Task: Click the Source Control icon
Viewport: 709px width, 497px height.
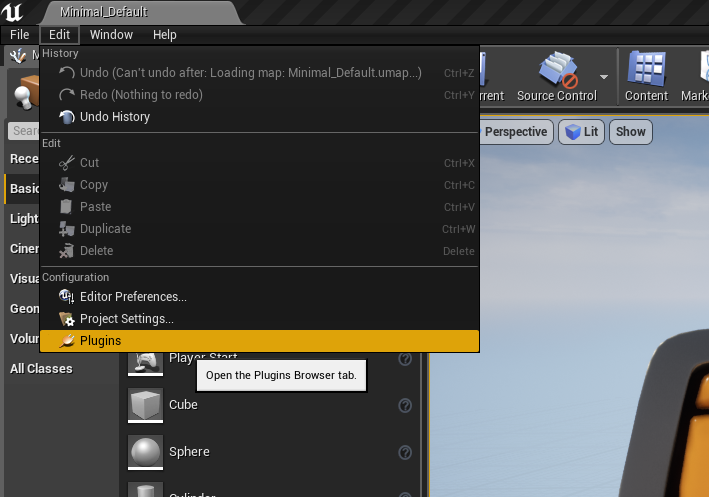Action: [x=557, y=70]
